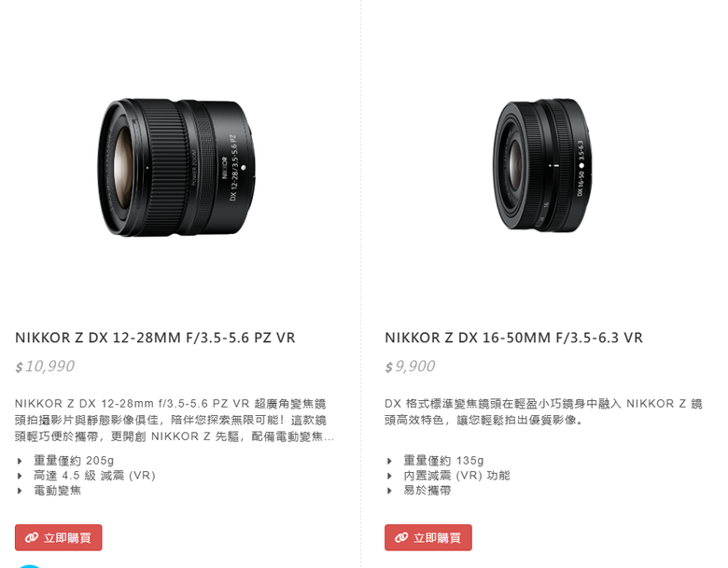Click the NIKKOR Z DX 12-28mm lens image
728x568 pixels.
(x=176, y=167)
